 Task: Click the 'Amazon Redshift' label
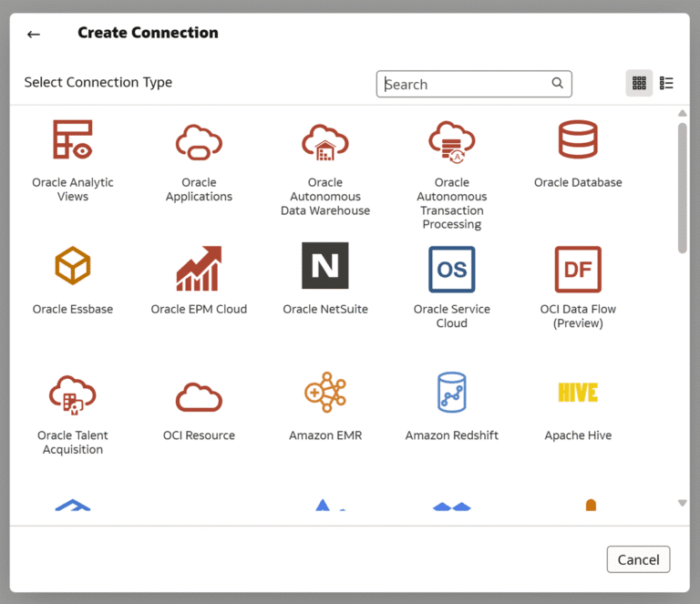[452, 435]
